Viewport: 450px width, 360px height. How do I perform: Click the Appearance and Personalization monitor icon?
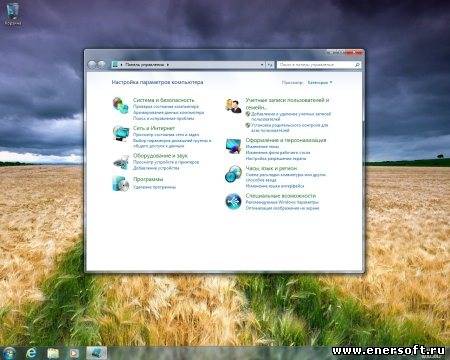coord(233,146)
